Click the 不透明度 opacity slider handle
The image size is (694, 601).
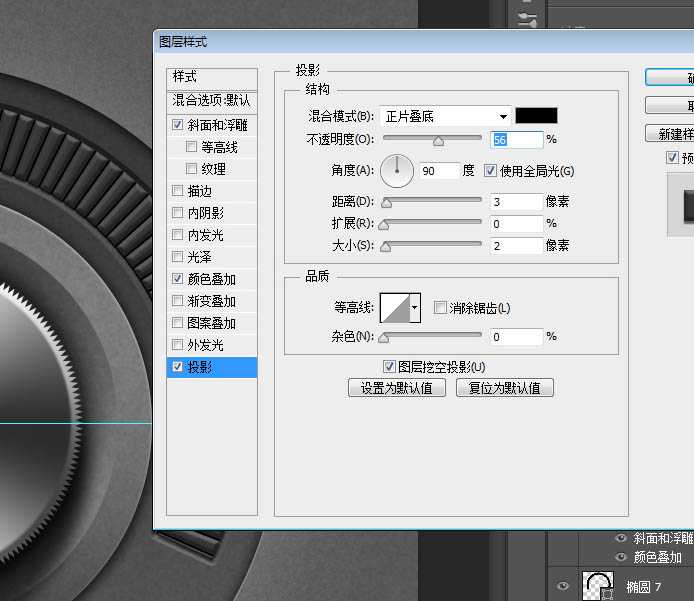click(x=438, y=141)
